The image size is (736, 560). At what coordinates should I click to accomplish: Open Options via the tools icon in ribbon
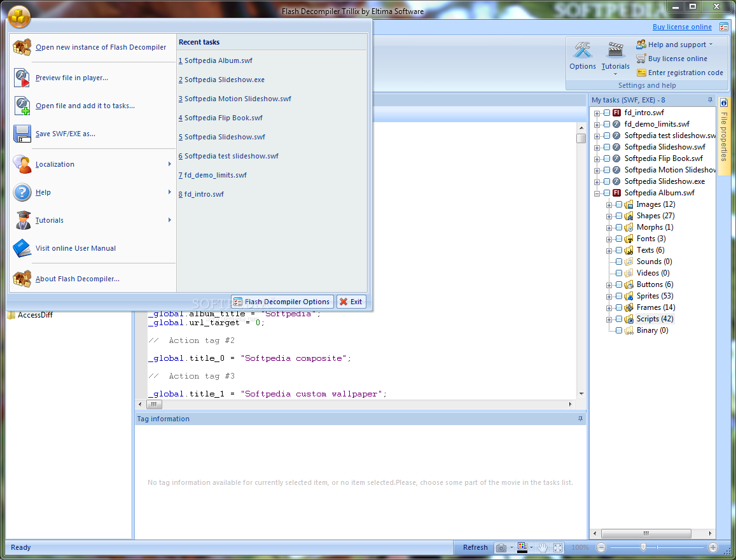point(583,50)
